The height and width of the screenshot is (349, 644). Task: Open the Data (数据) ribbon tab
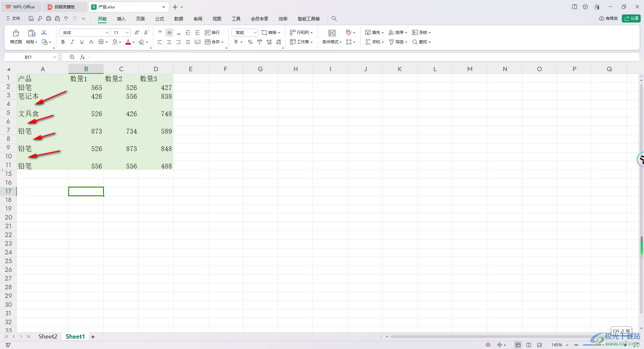[x=179, y=19]
